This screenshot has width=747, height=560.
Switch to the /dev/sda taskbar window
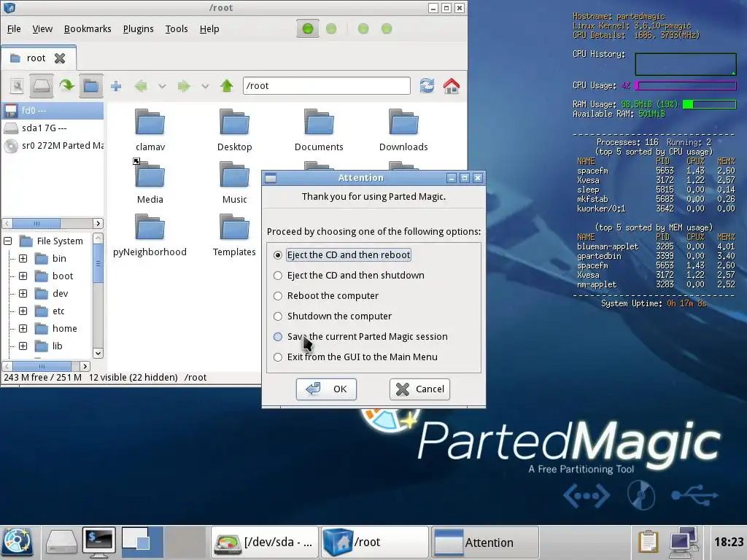(x=264, y=542)
